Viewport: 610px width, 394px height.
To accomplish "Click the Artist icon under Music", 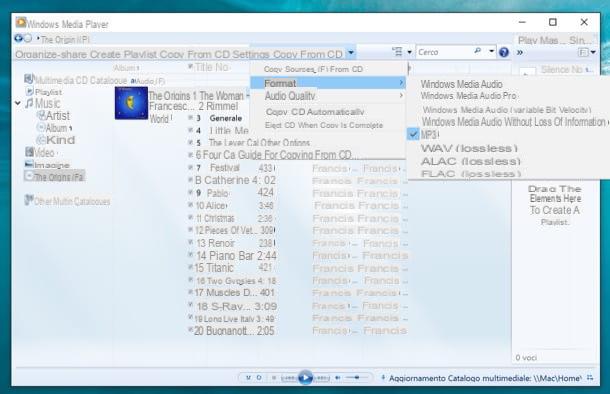I will [41, 115].
